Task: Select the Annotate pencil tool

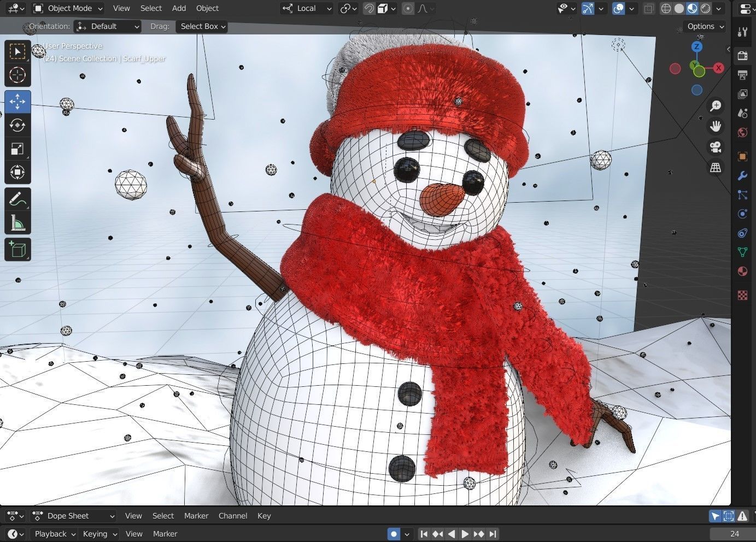Action: coord(17,199)
